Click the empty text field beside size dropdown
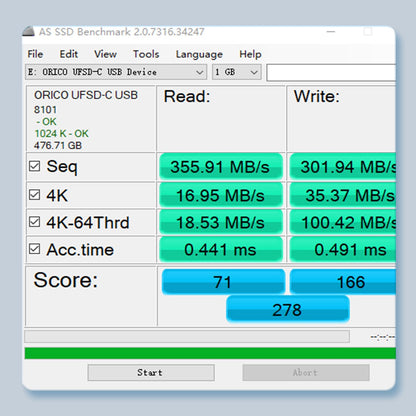Image resolution: width=416 pixels, height=416 pixels. point(331,72)
